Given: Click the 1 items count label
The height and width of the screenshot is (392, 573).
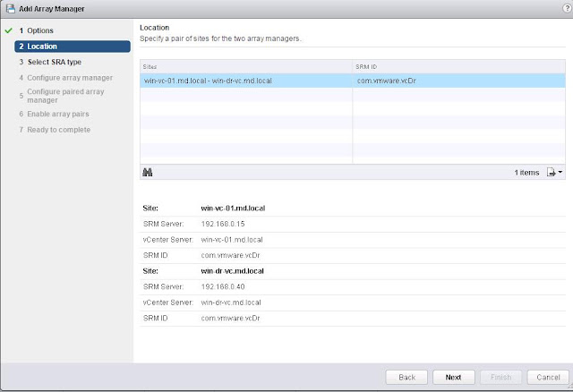Looking at the screenshot, I should coord(526,173).
